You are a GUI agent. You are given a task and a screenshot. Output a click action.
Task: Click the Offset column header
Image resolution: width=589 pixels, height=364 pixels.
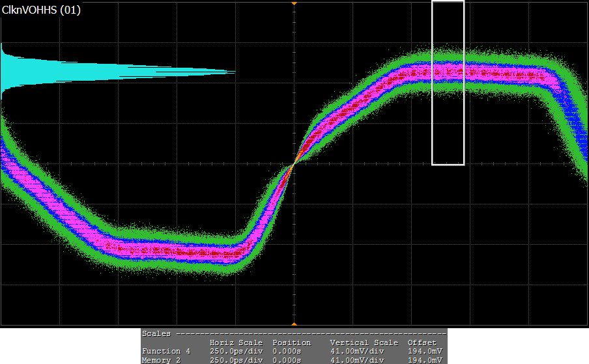[x=422, y=343]
